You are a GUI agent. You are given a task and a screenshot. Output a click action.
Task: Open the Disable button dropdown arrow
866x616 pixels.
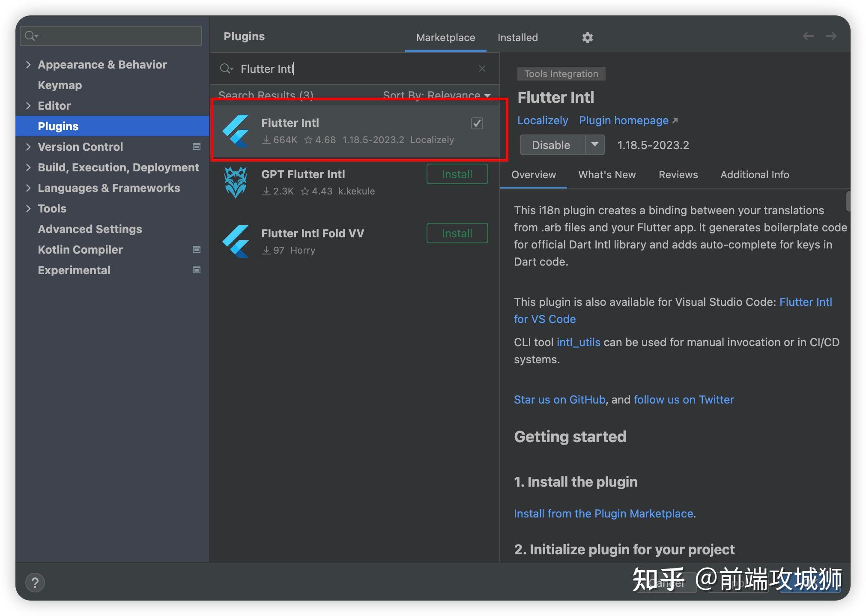pos(594,145)
